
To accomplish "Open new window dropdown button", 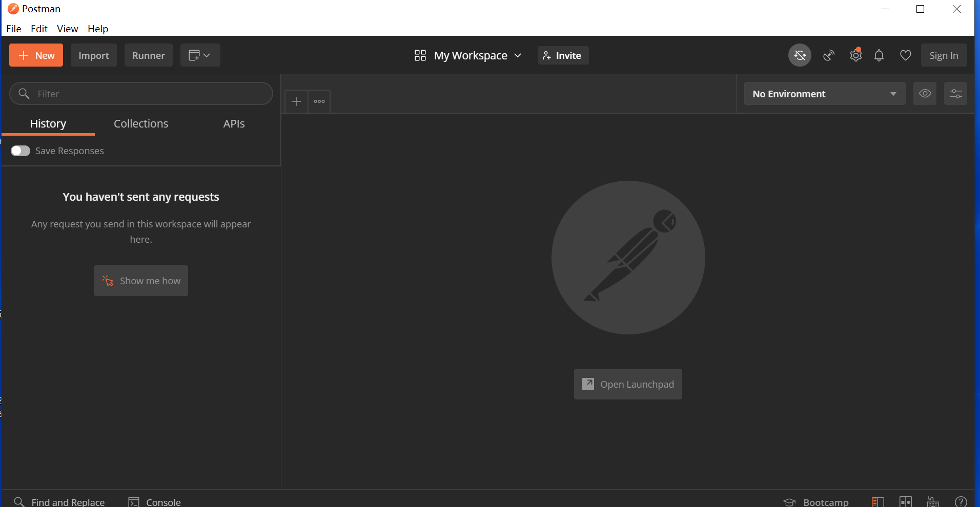I will click(x=200, y=55).
